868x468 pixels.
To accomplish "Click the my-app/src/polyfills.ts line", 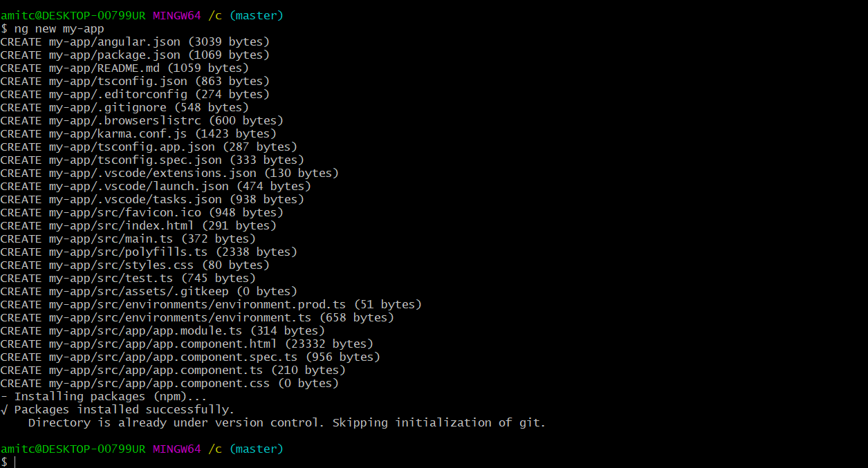I will coord(149,252).
